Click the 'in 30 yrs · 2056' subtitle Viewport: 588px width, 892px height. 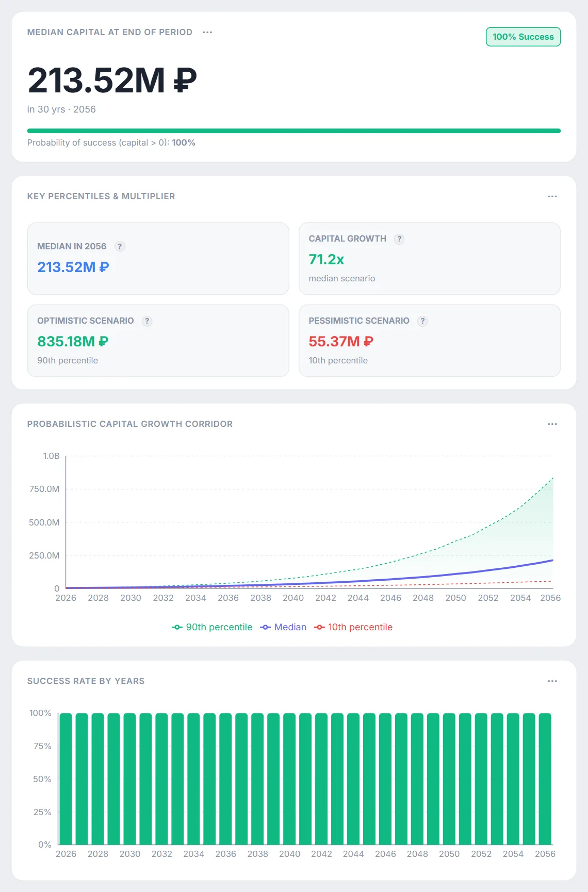(x=61, y=109)
